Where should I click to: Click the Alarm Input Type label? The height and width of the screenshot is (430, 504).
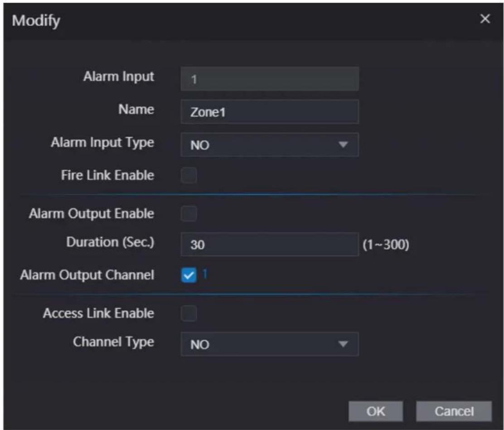click(102, 142)
